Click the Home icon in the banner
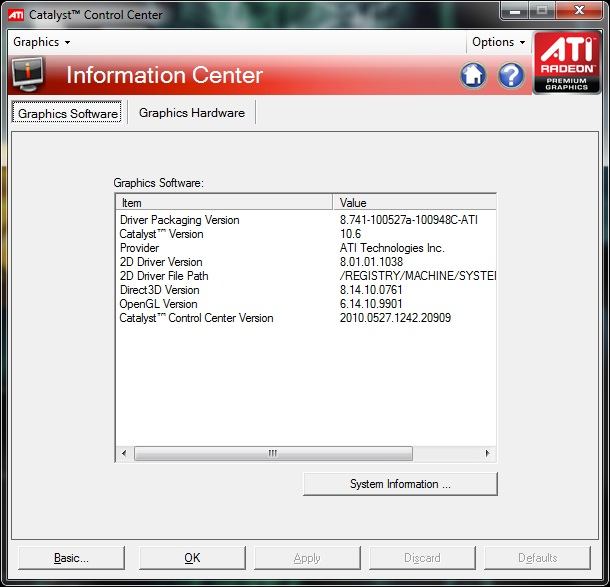This screenshot has height=587, width=610. [x=473, y=75]
